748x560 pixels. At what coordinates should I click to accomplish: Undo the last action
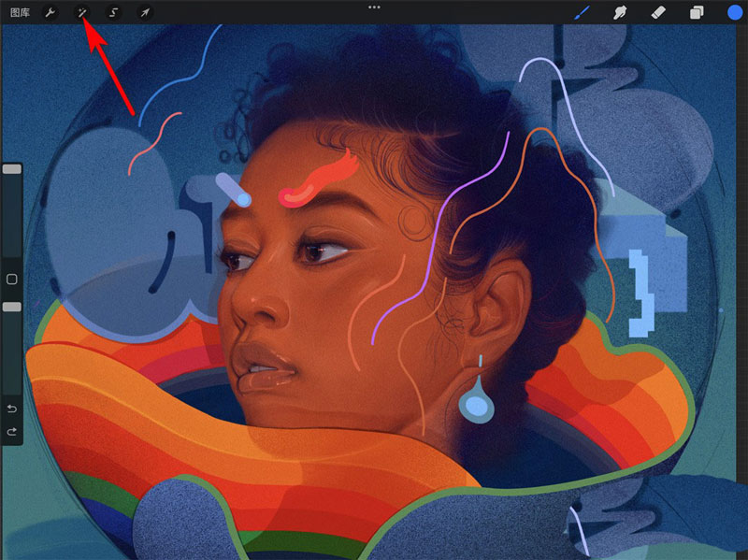(12, 409)
